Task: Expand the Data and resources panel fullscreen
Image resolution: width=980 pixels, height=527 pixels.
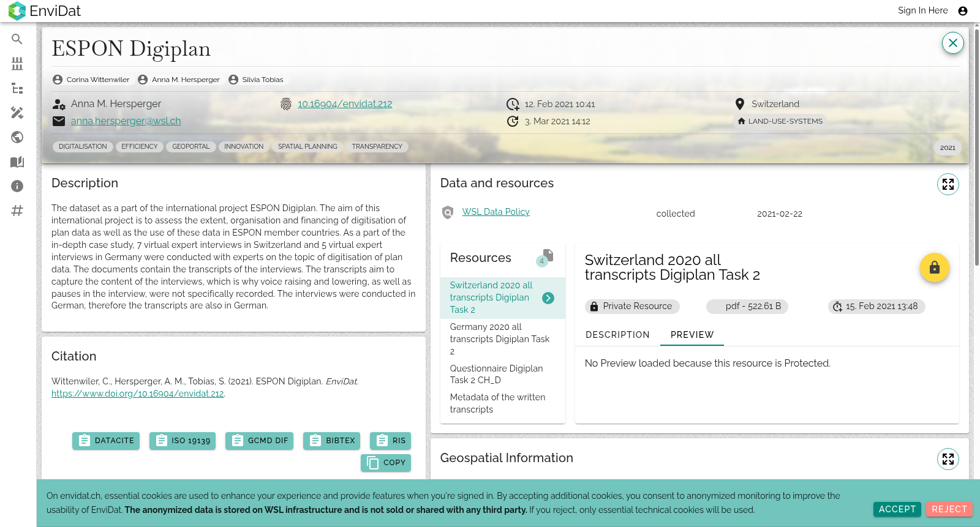Action: tap(948, 184)
